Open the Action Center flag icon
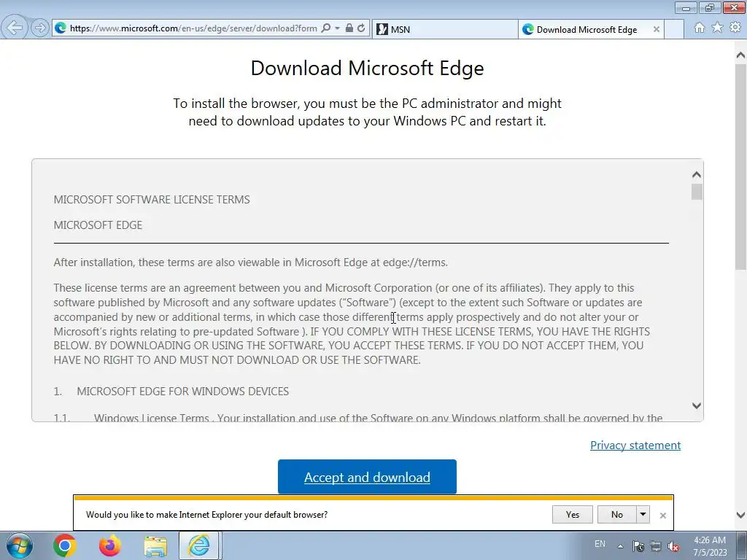This screenshot has width=747, height=560. pyautogui.click(x=638, y=546)
